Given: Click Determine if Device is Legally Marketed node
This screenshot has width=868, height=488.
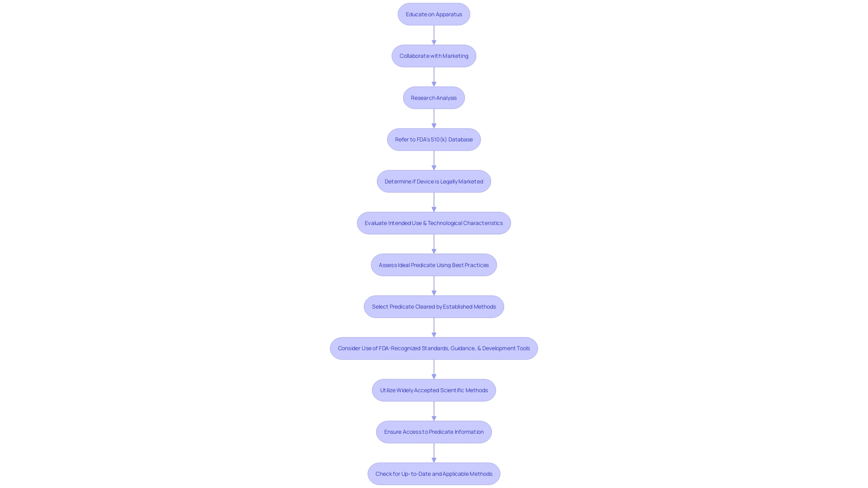Looking at the screenshot, I should (434, 181).
